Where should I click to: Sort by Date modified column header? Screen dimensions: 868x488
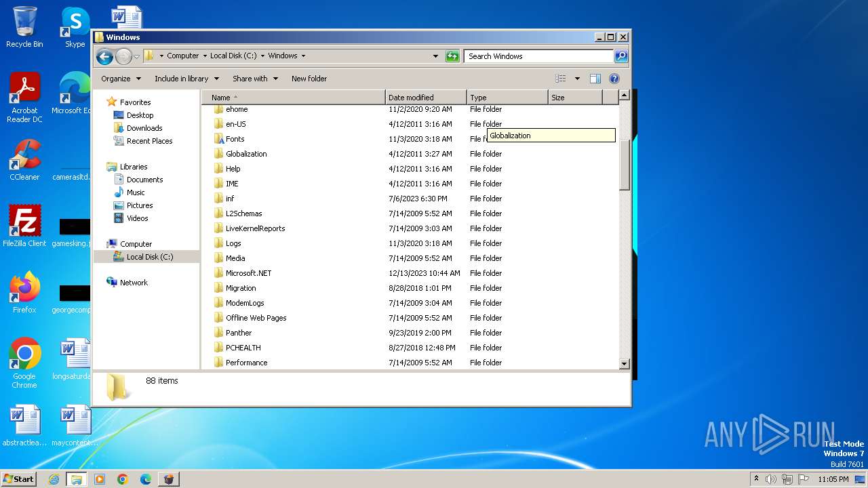click(426, 98)
